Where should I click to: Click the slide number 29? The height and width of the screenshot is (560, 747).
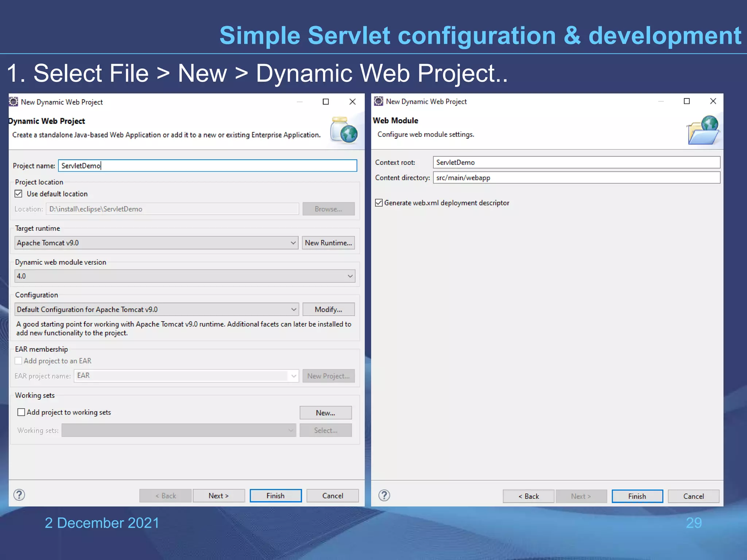coord(694,523)
